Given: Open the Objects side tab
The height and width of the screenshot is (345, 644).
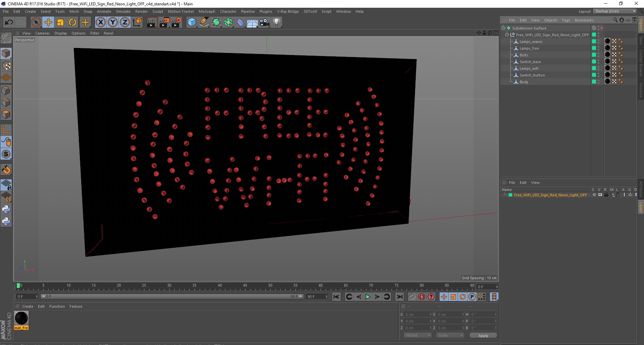Looking at the screenshot, I should (x=641, y=25).
